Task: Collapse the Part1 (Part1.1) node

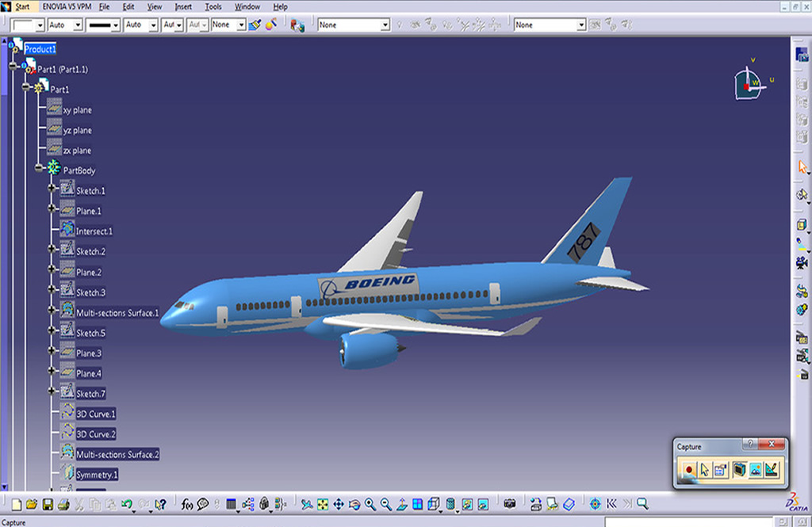Action: 13,67
